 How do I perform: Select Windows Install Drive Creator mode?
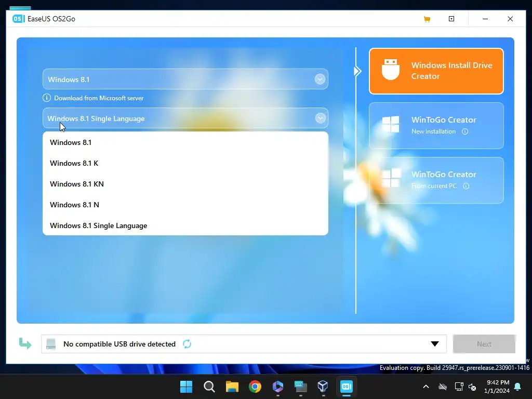[436, 71]
